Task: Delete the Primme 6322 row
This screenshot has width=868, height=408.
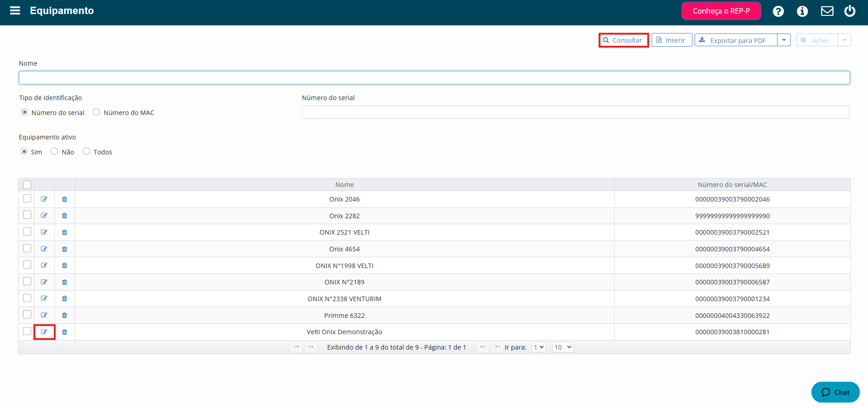Action: tap(65, 315)
